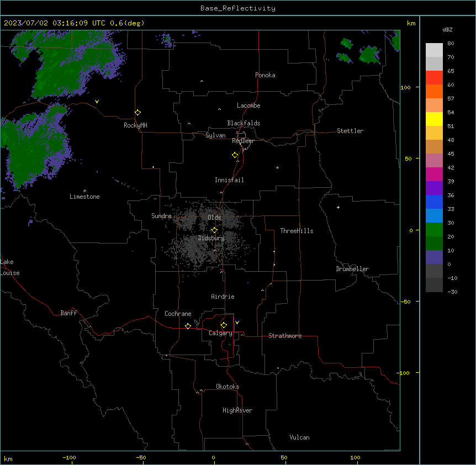Select the Blackfalds city label

244,123
